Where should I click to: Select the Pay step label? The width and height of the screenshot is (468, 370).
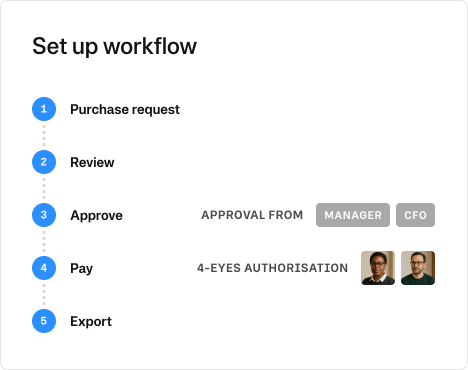tap(82, 269)
